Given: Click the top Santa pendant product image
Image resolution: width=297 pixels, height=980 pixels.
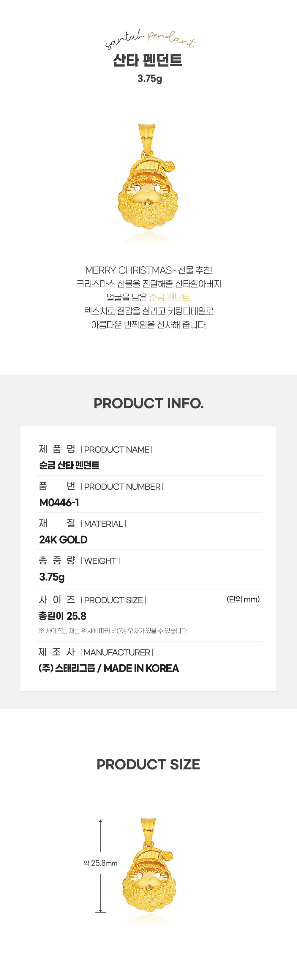Looking at the screenshot, I should click(x=148, y=176).
